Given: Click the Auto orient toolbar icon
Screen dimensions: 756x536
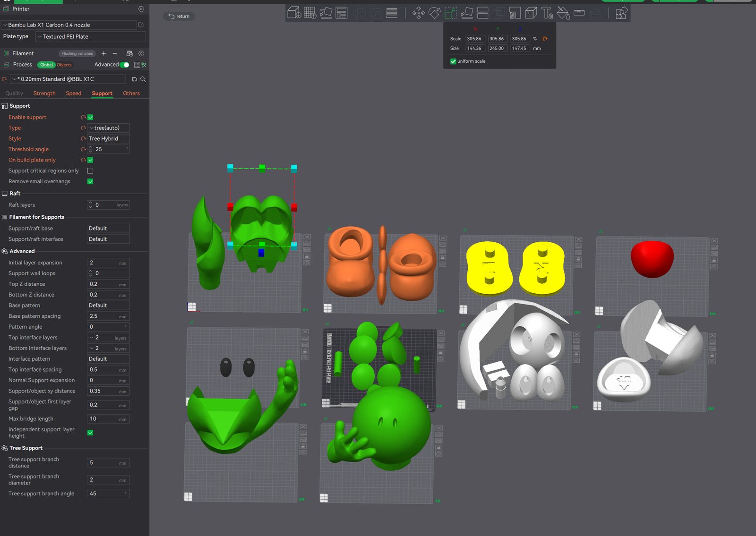Looking at the screenshot, I should pyautogui.click(x=326, y=13).
